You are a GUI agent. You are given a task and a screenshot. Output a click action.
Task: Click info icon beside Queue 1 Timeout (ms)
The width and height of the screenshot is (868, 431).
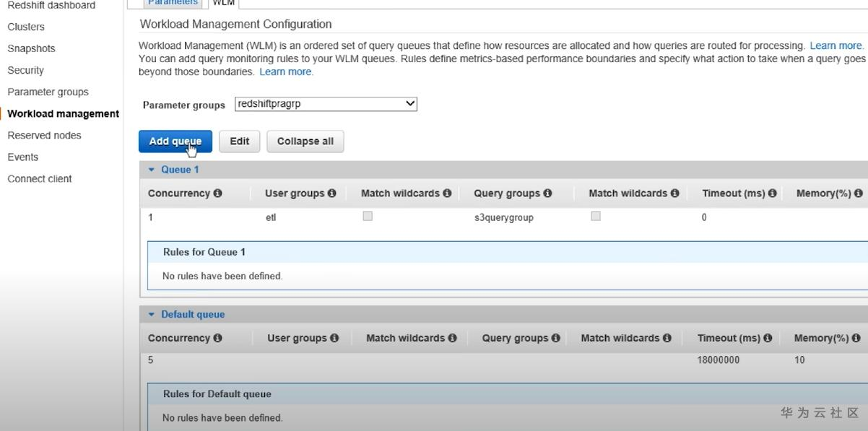click(x=773, y=193)
